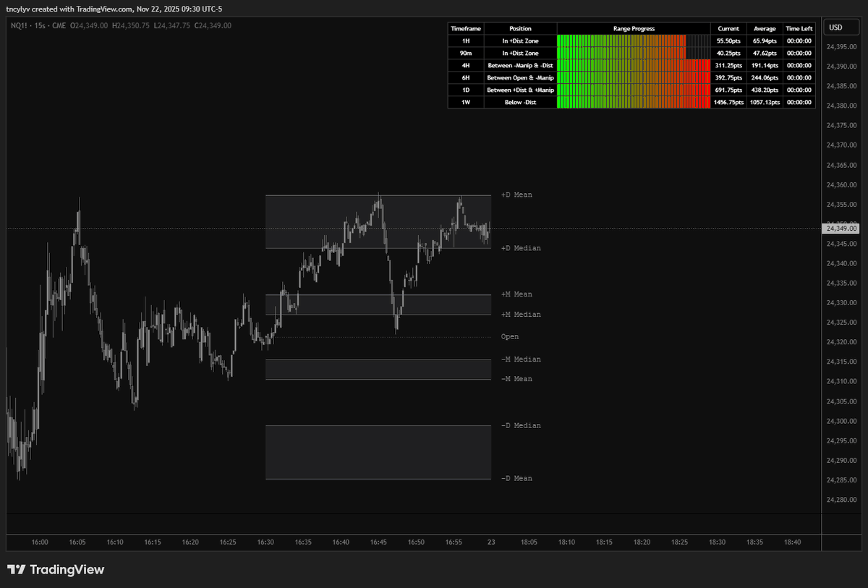Select the 1D timeframe cell
868x588 pixels.
(466, 90)
